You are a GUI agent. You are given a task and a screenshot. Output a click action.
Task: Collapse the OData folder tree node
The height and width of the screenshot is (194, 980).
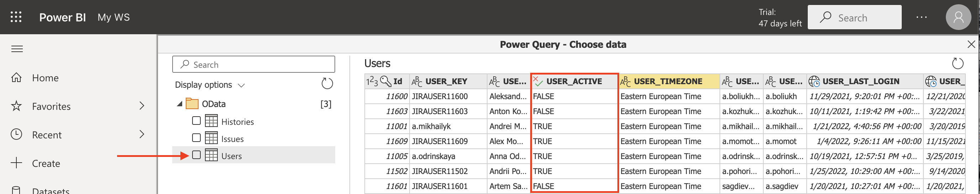tap(180, 104)
